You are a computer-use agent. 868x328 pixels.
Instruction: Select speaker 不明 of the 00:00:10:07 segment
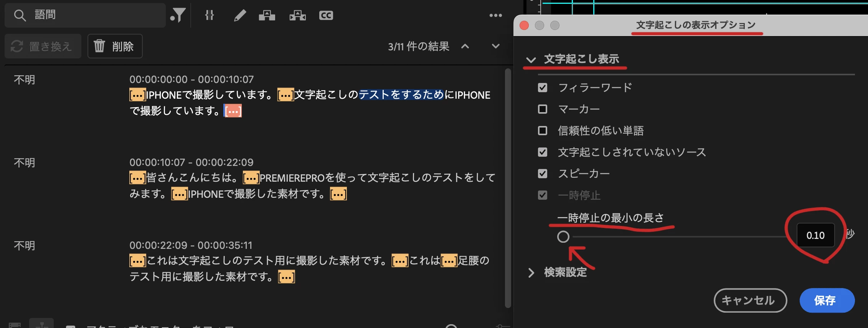pyautogui.click(x=25, y=162)
